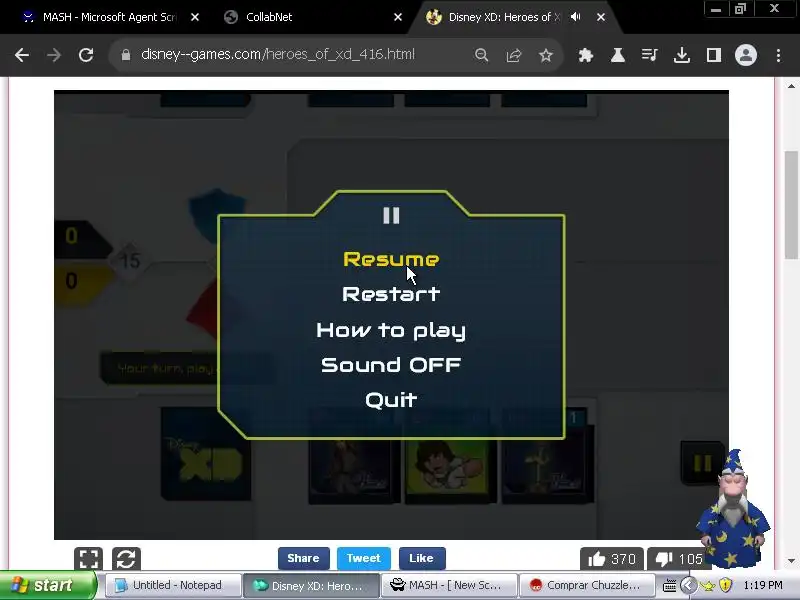Screen dimensions: 800x600
Task: Toggle Sound OFF option
Action: 391,365
